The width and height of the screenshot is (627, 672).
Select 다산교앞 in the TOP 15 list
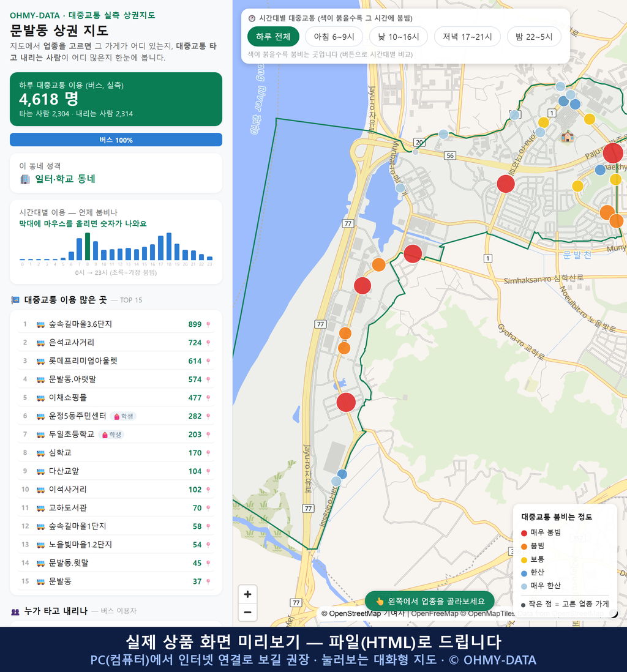[x=116, y=471]
